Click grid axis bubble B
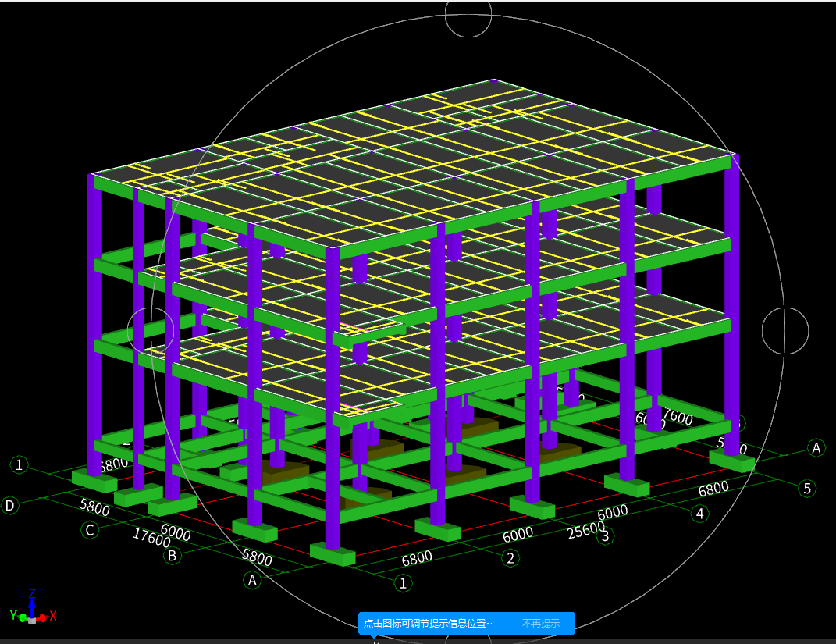This screenshot has height=644, width=836. [x=171, y=556]
